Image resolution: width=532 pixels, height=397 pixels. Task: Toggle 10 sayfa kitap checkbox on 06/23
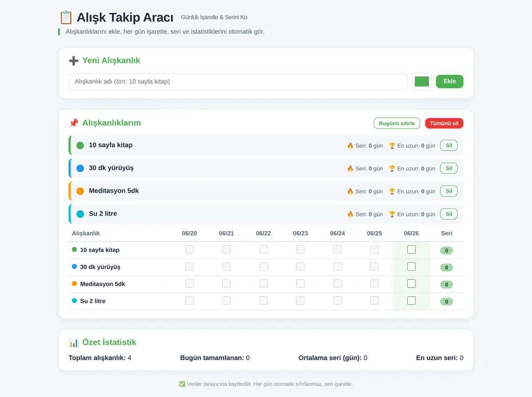(x=301, y=249)
